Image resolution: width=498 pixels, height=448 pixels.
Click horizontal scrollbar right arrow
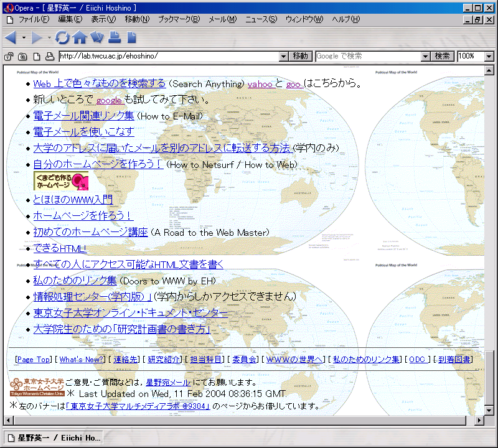(479, 421)
